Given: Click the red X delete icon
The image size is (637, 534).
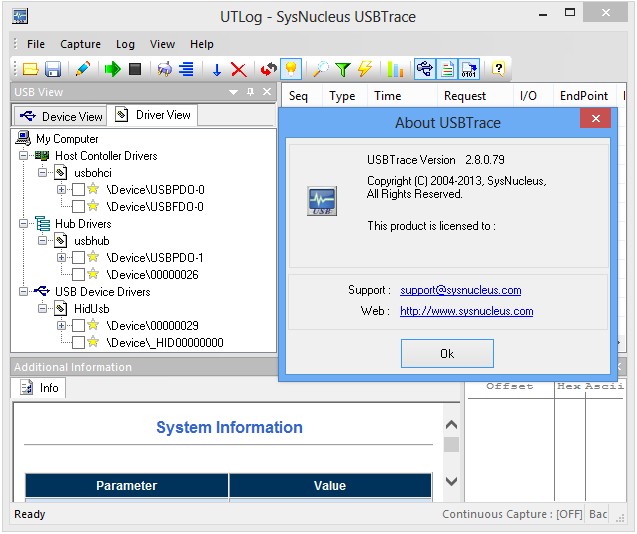Looking at the screenshot, I should pyautogui.click(x=239, y=69).
